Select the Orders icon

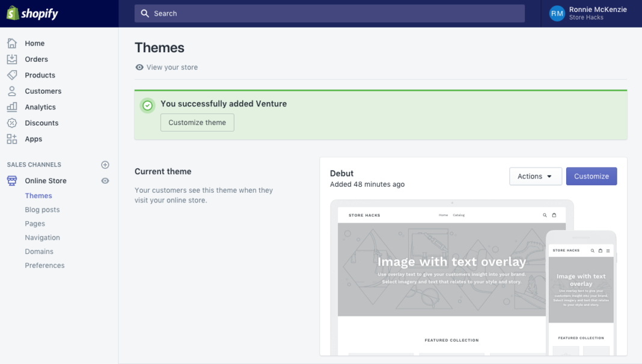click(x=13, y=59)
